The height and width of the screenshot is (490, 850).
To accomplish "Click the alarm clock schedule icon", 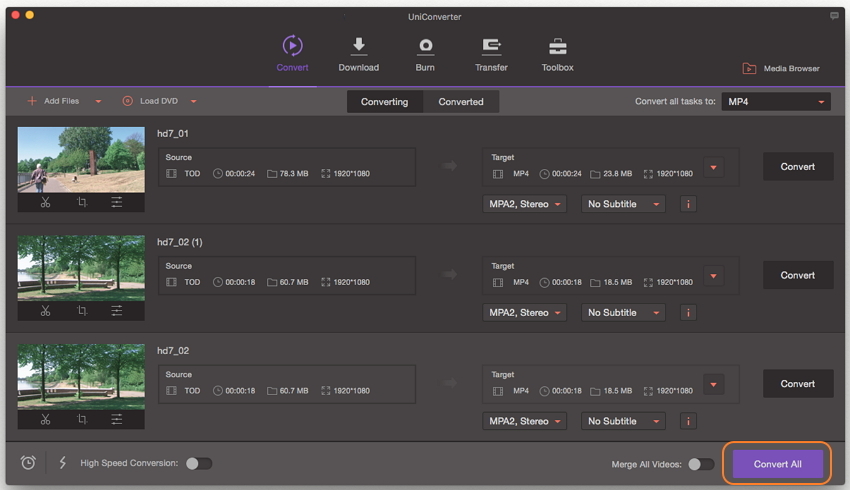I will click(28, 463).
